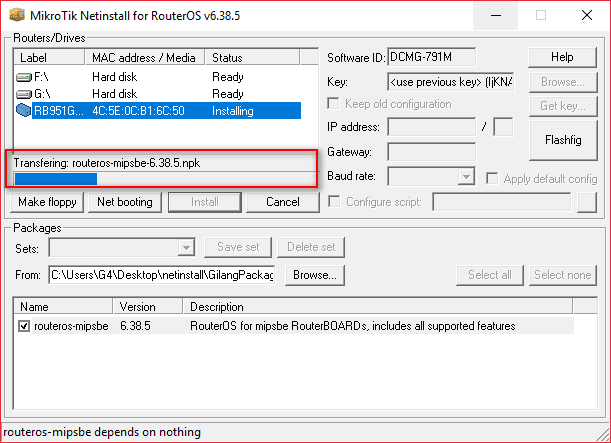The width and height of the screenshot is (611, 443).
Task: Click the Configure script text field
Action: [502, 202]
